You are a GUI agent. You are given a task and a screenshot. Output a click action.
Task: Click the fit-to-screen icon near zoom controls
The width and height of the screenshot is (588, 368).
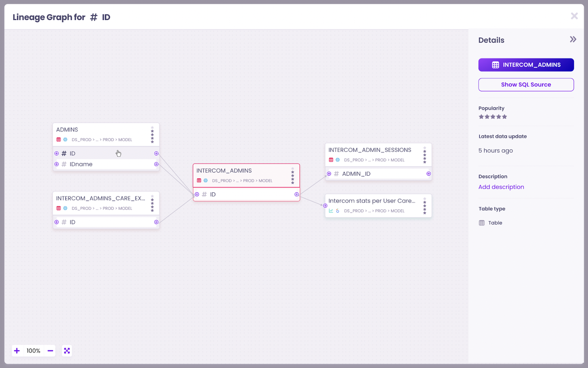coord(67,350)
